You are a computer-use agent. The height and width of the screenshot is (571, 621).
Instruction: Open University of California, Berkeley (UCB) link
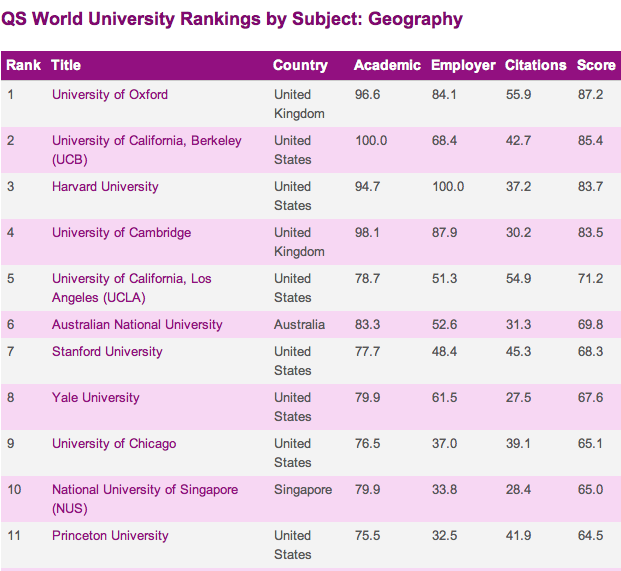point(147,150)
